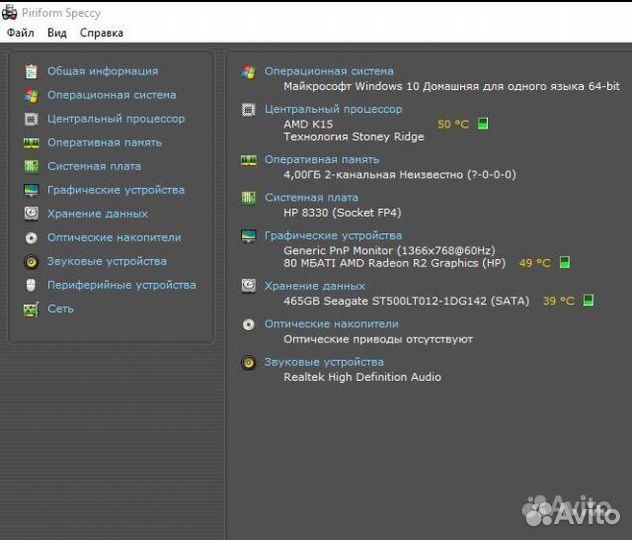Open Звуковые устройства summary heading link
This screenshot has height=540, width=632.
324,362
